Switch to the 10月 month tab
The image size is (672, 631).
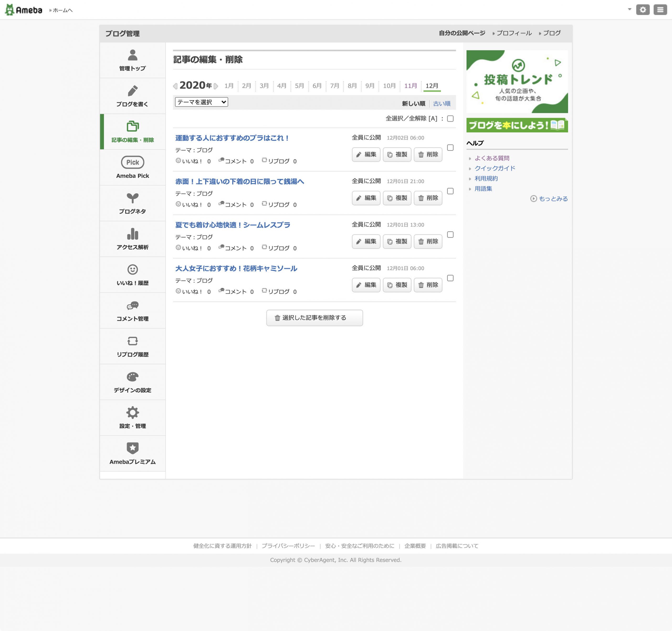[389, 86]
